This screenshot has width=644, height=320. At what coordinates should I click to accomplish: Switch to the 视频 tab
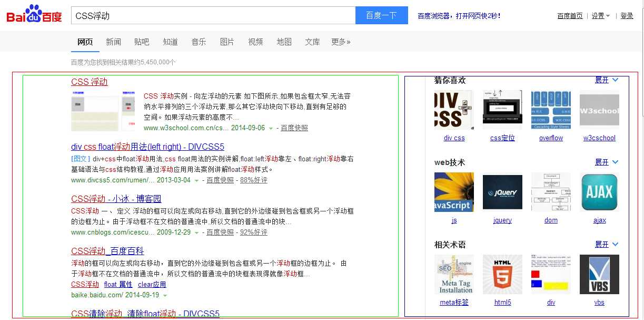point(255,42)
